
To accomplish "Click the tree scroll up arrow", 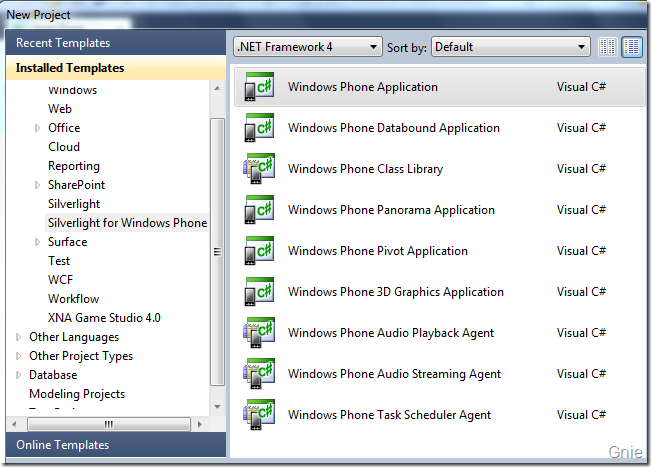I will click(x=217, y=88).
